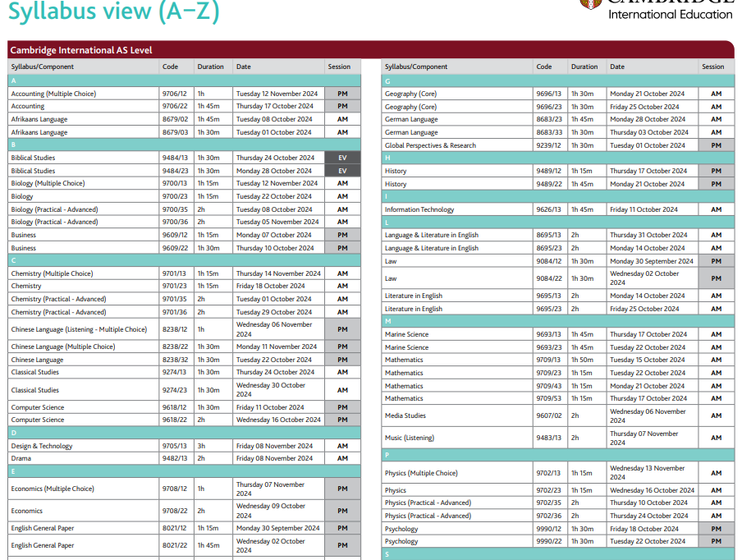Click the 'Information Technology' syllabus entry
Viewport: 742px width, 560px height.
tap(419, 209)
